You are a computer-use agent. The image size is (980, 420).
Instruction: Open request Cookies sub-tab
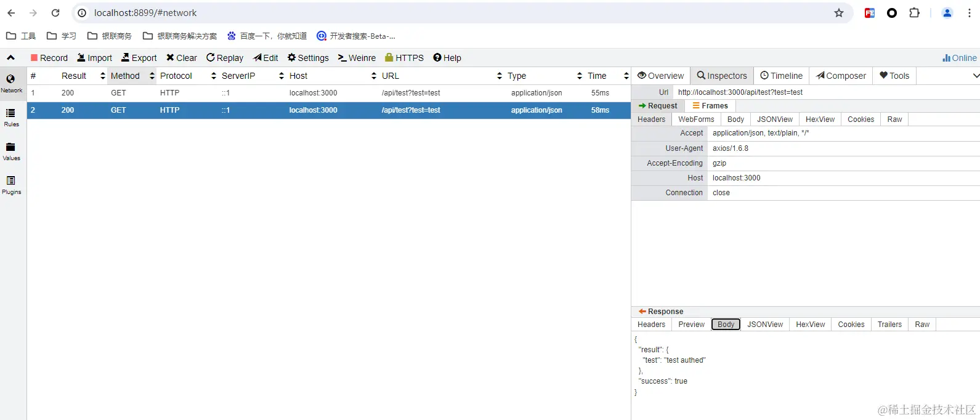861,119
